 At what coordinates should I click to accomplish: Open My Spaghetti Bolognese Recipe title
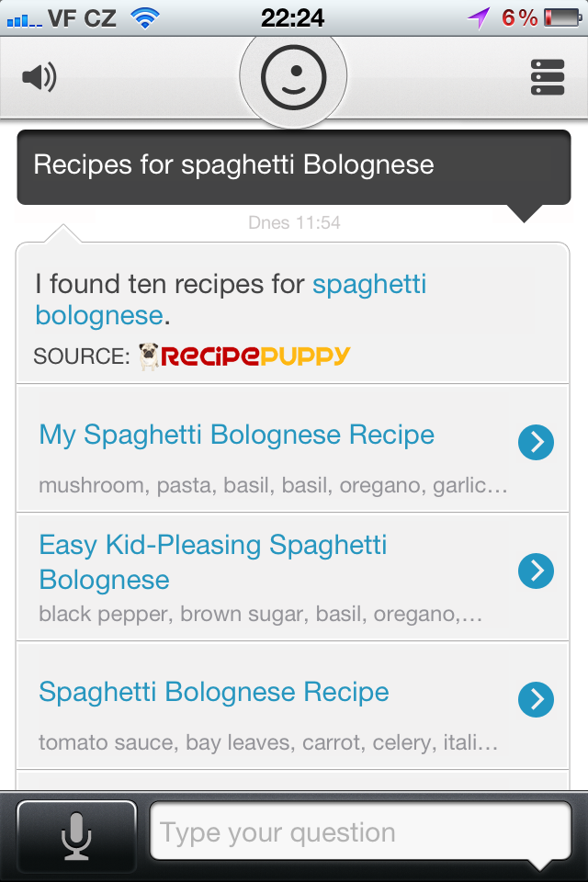[236, 435]
